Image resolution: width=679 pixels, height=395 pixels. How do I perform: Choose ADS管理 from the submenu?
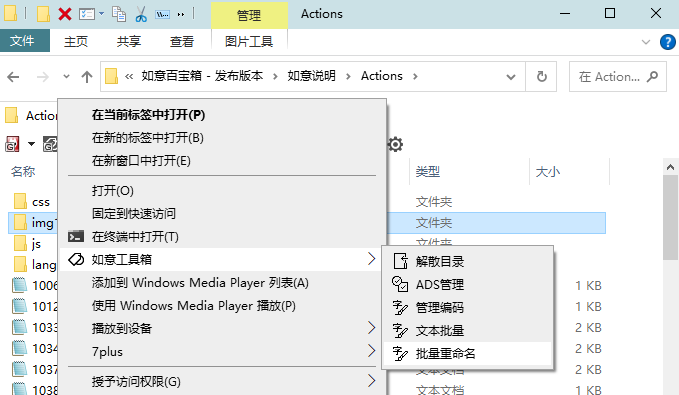click(x=467, y=285)
